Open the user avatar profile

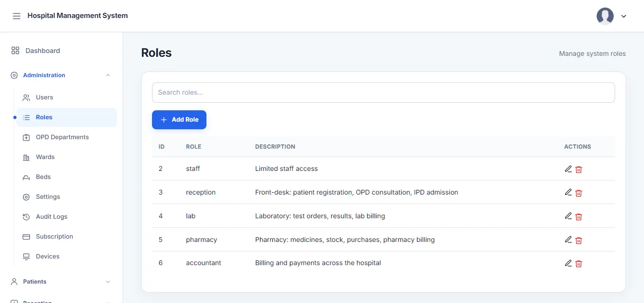tap(605, 16)
